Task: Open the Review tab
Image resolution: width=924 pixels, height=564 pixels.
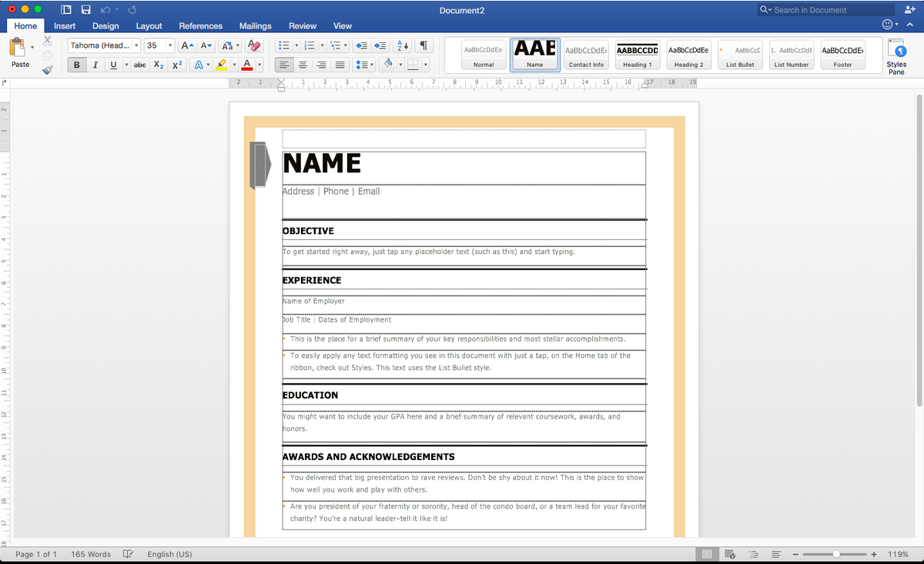Action: [x=303, y=26]
